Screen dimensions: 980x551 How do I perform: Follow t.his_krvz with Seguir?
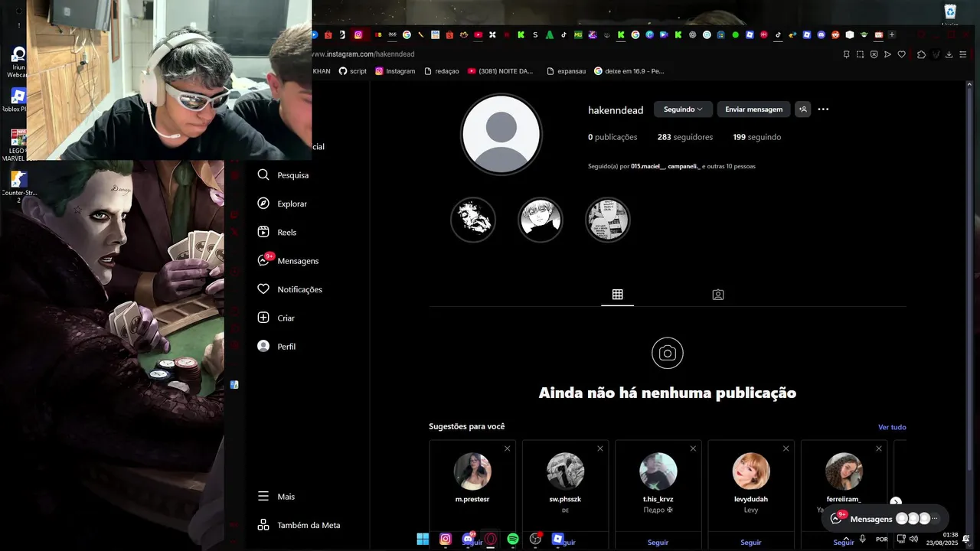658,543
